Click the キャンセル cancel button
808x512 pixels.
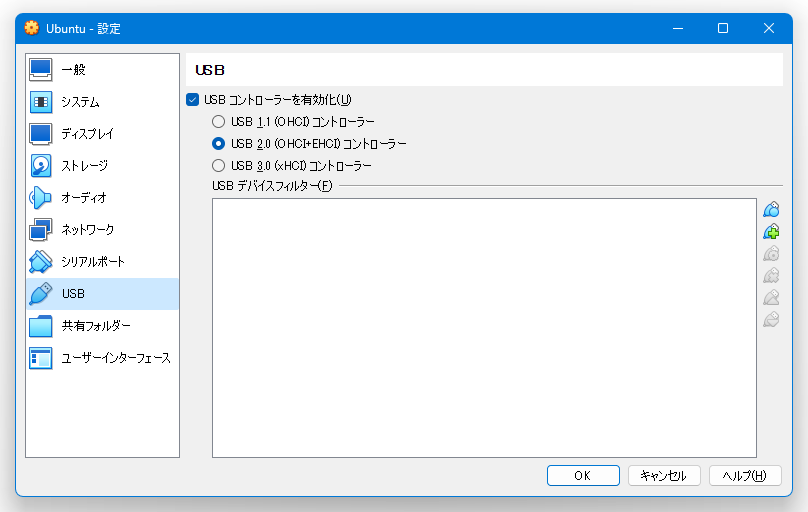pos(664,475)
